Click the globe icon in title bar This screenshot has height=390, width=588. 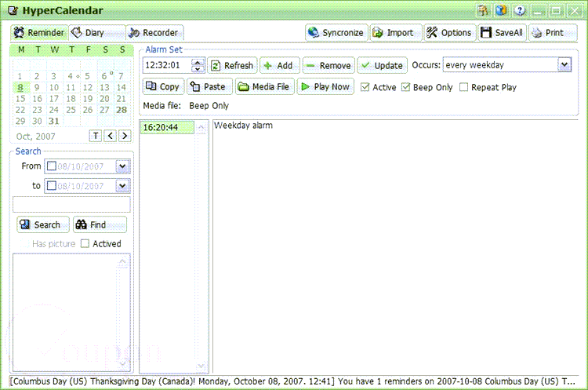(x=501, y=10)
